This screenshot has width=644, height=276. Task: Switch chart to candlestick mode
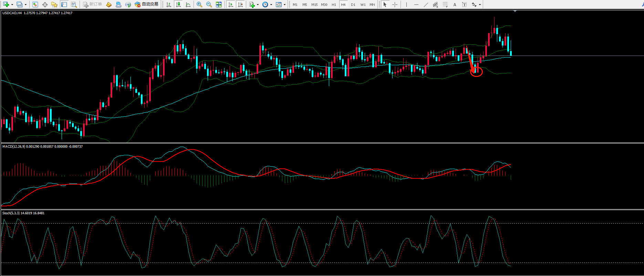(x=178, y=4)
